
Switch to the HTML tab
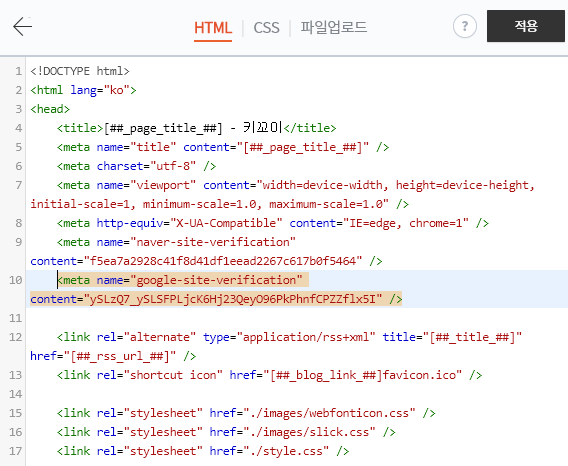tap(213, 28)
